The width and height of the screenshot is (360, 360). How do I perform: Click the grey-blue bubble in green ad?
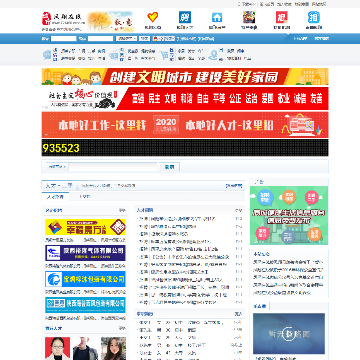click(x=287, y=237)
